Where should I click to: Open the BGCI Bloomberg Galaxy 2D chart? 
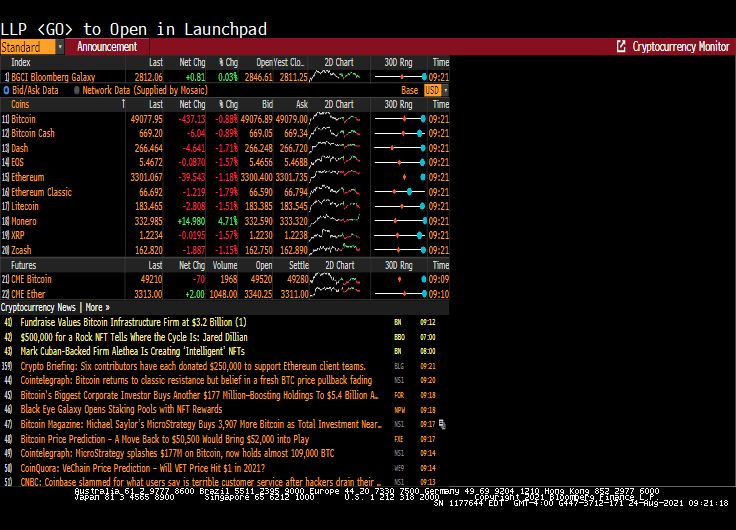[x=335, y=76]
